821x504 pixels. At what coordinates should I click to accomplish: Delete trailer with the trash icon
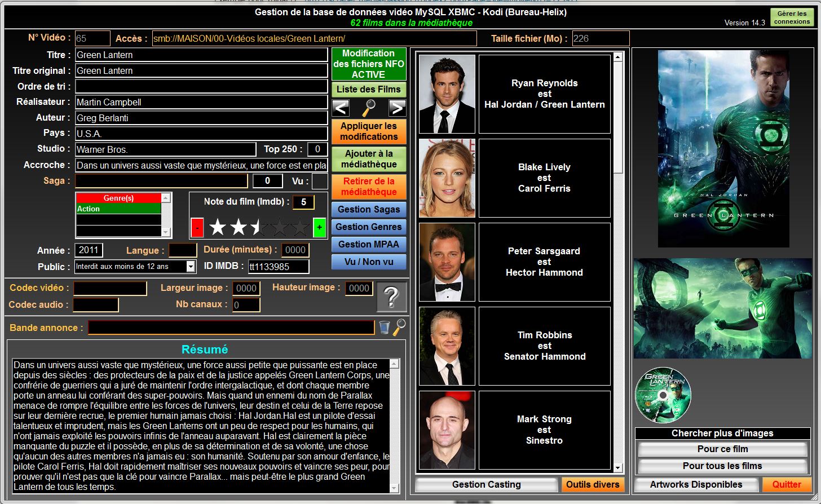coord(384,328)
